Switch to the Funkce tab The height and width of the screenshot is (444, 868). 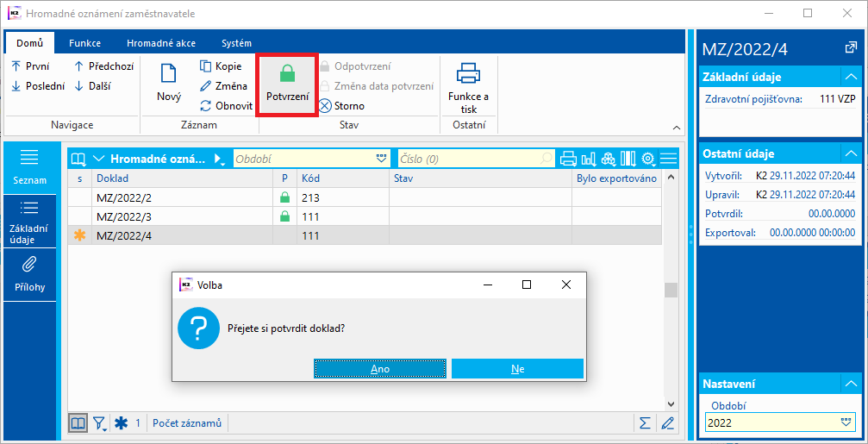(x=84, y=42)
